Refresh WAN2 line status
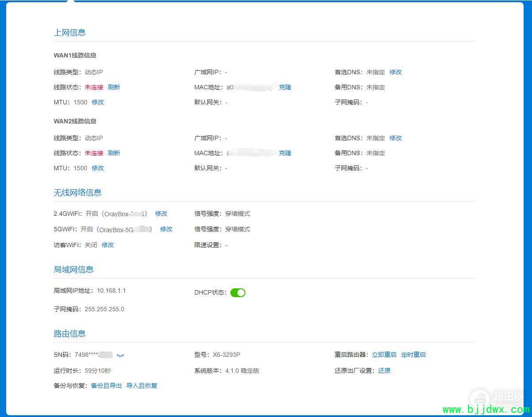Viewport: 532px width, 417px height. point(114,153)
